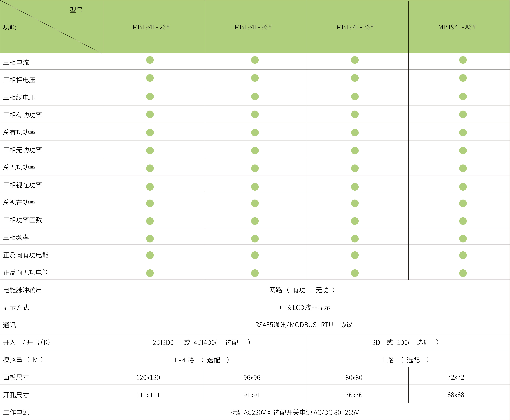Click the 正反向无功电能 dot under MB194E-3SY
This screenshot has height=420, width=510.
(355, 273)
